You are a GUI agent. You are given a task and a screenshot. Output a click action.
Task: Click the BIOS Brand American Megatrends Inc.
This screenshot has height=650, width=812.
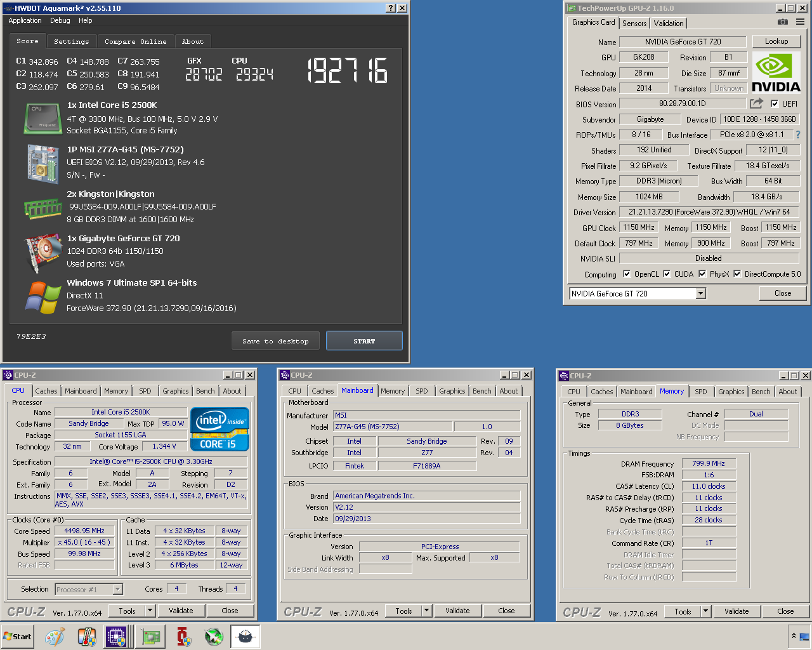427,496
